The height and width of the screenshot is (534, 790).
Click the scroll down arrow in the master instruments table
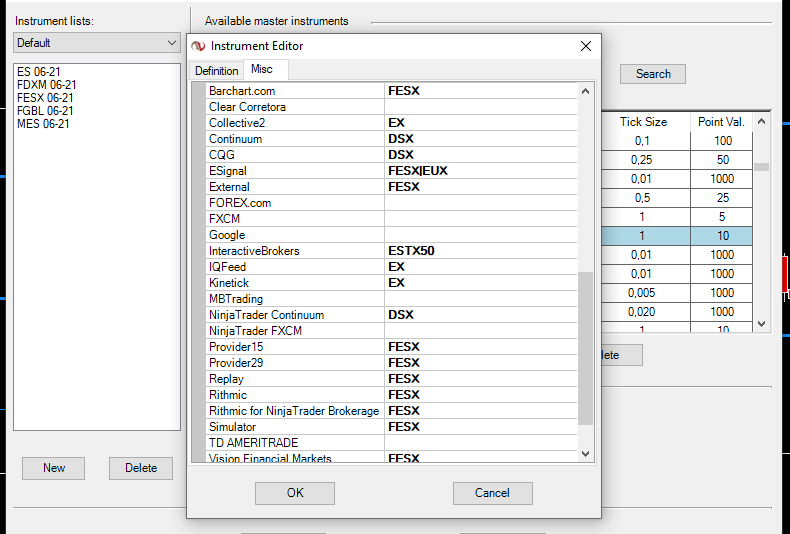click(762, 324)
